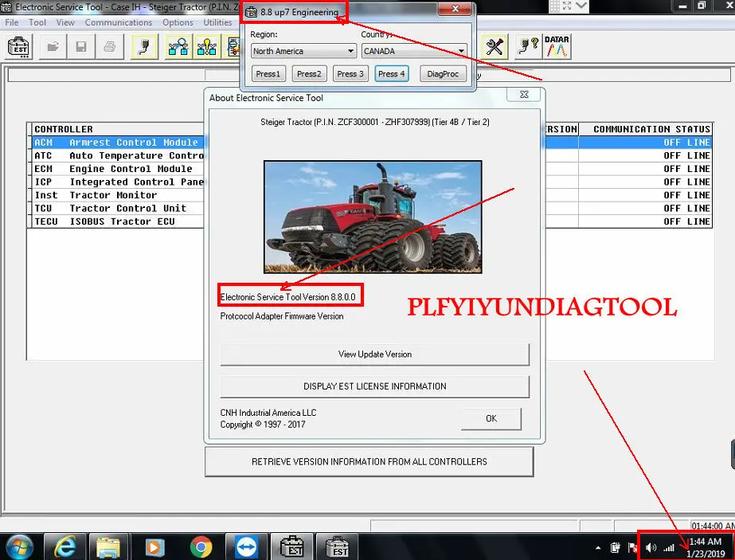The height and width of the screenshot is (560, 735).
Task: Open the controller network lightbulb icon
Action: [x=207, y=47]
